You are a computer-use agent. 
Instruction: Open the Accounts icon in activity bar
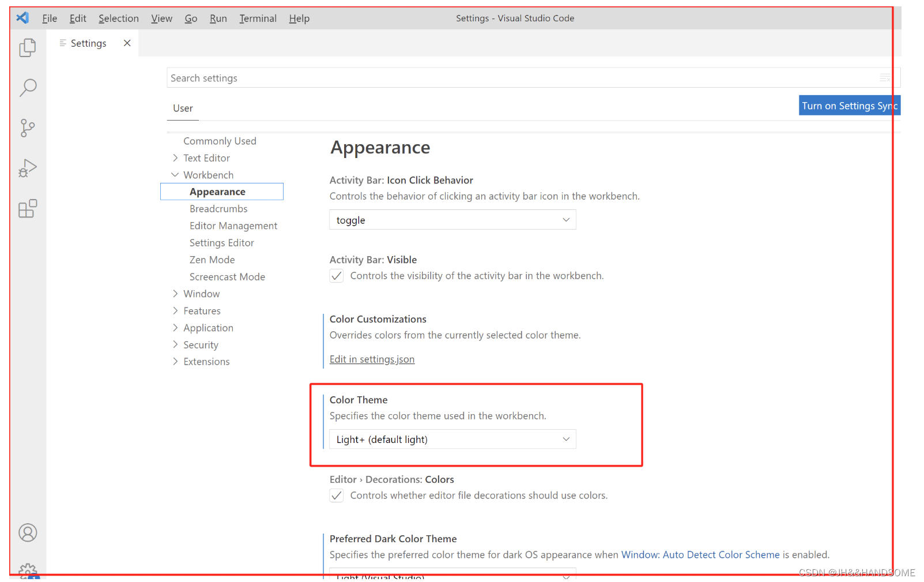click(x=28, y=532)
